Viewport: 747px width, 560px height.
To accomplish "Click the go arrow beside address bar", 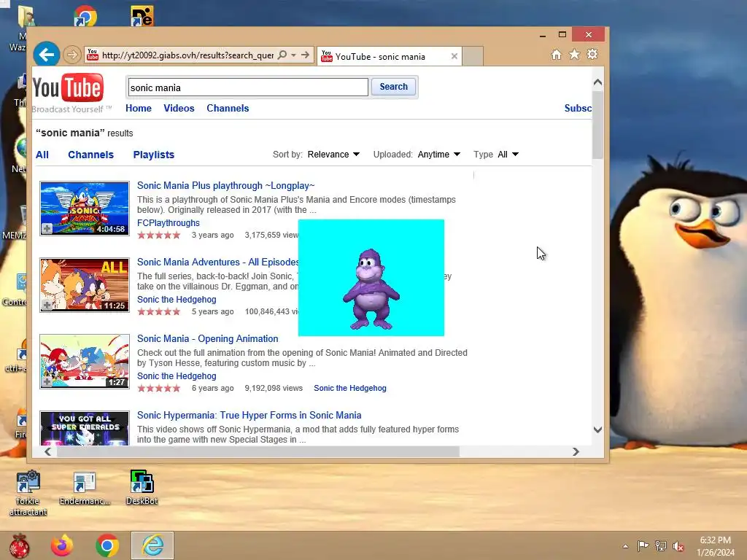I will coord(306,55).
